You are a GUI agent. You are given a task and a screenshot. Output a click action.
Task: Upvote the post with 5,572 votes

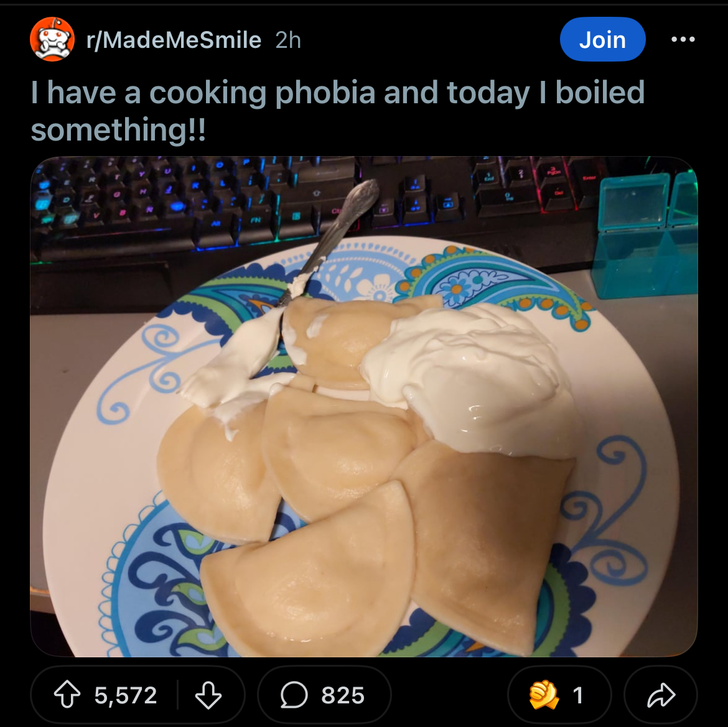click(x=67, y=695)
